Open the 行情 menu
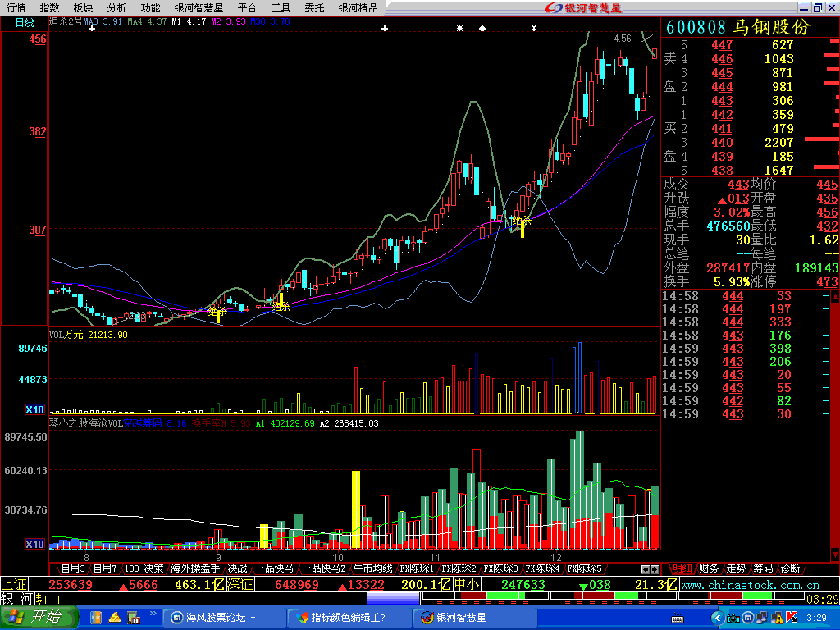Viewport: 840px width, 630px height. pos(16,7)
